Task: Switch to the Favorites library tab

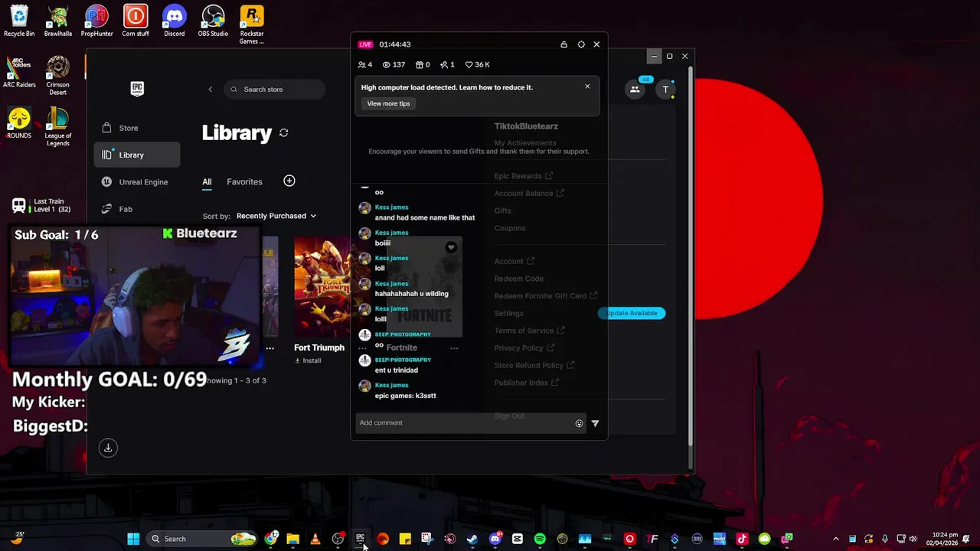Action: coord(244,181)
